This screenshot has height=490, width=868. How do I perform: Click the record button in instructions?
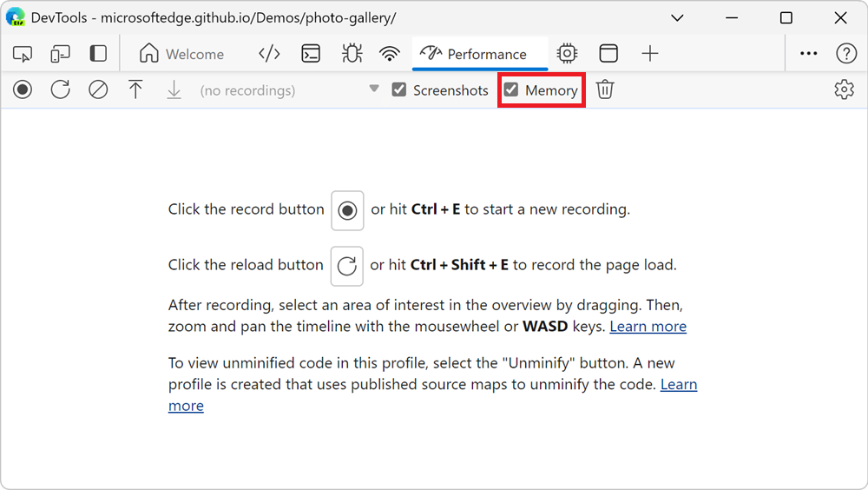347,210
